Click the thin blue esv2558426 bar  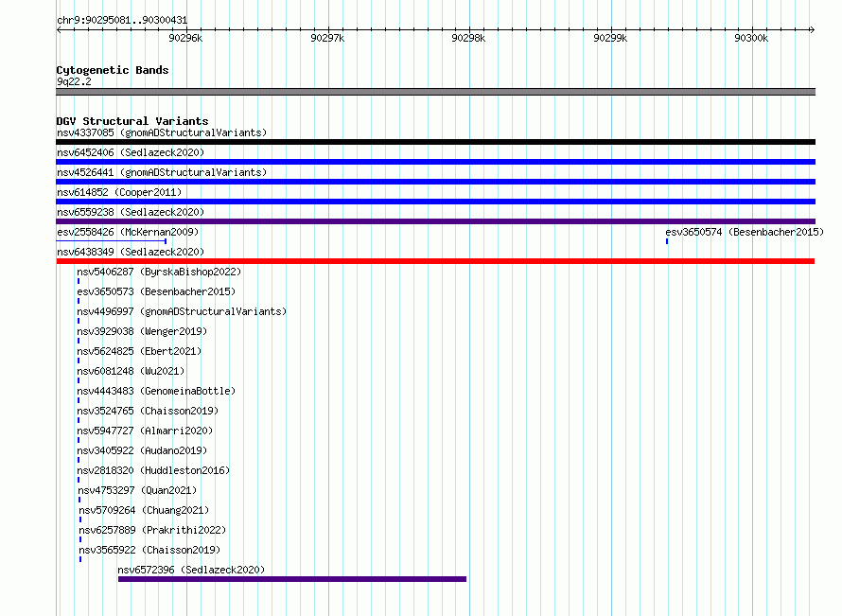[111, 241]
